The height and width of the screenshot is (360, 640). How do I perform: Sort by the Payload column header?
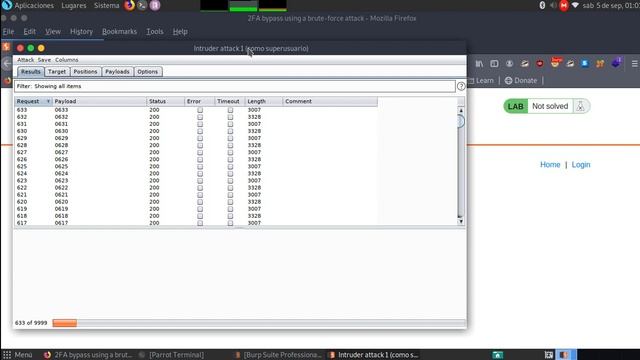(99, 101)
